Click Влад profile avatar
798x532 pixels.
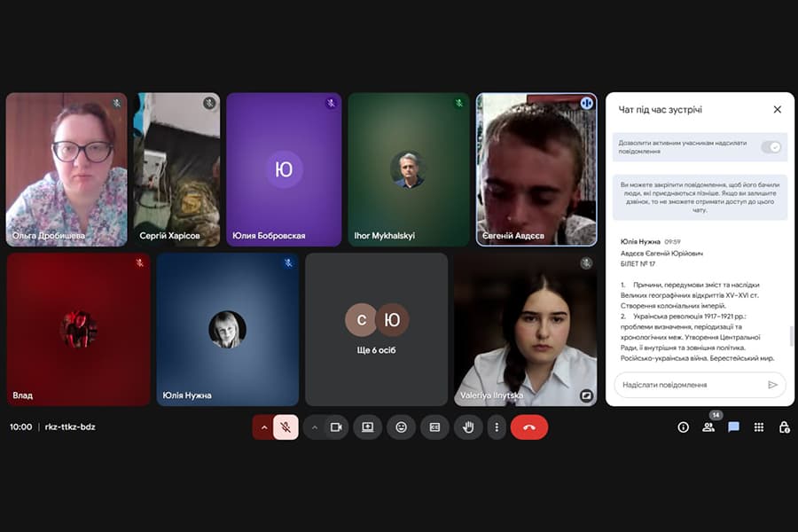coord(78,329)
